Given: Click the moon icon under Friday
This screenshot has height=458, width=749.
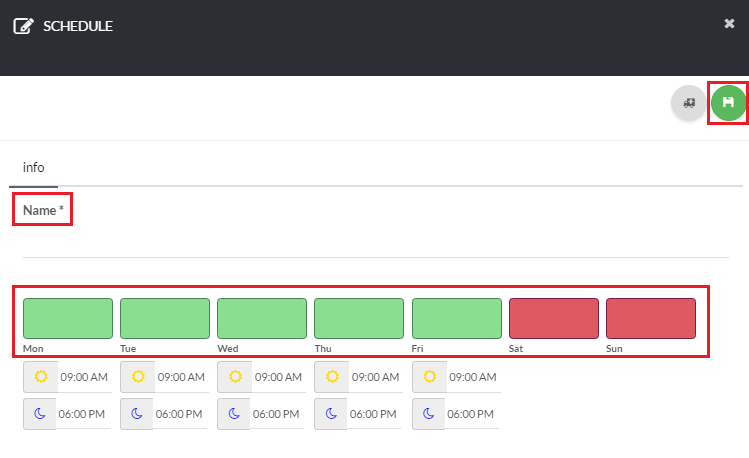Looking at the screenshot, I should (x=429, y=413).
